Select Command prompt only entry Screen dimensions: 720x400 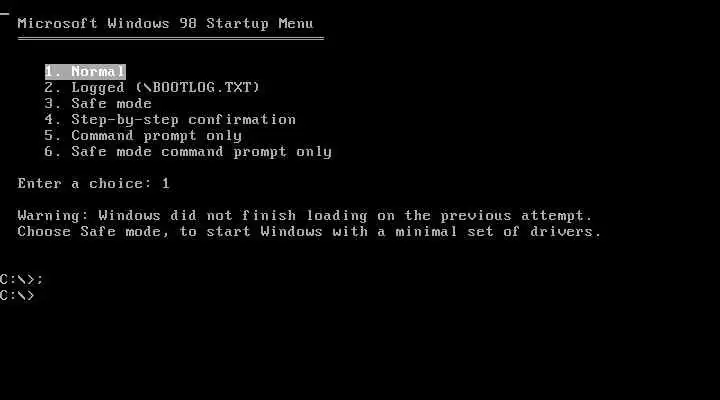pyautogui.click(x=143, y=135)
